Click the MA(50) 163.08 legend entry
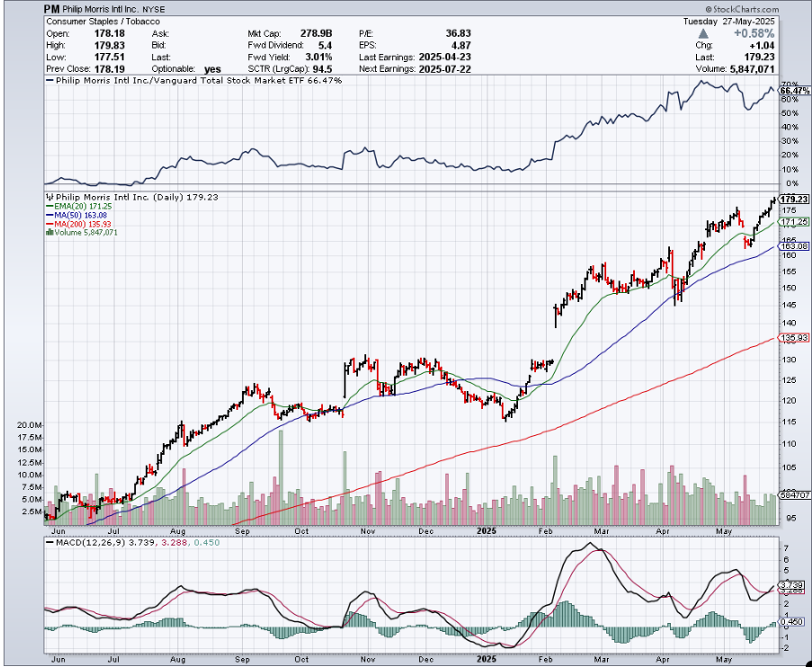The height and width of the screenshot is (667, 812). [x=76, y=215]
